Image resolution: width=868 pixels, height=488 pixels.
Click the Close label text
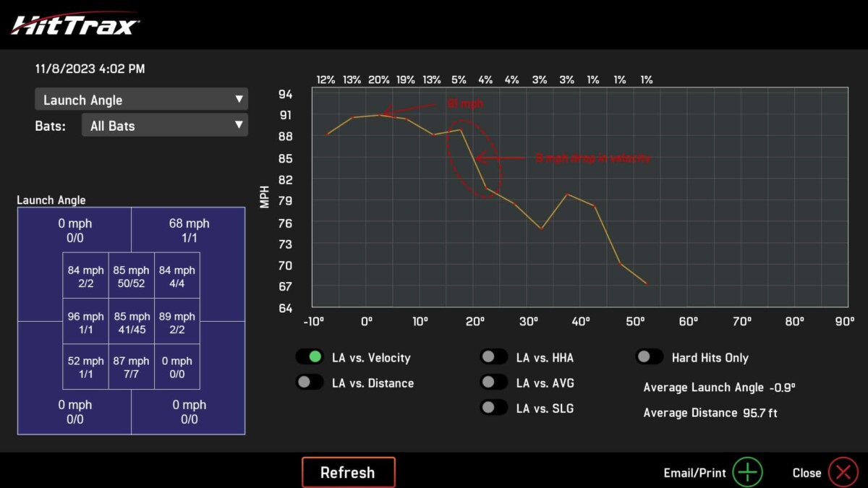coord(807,473)
